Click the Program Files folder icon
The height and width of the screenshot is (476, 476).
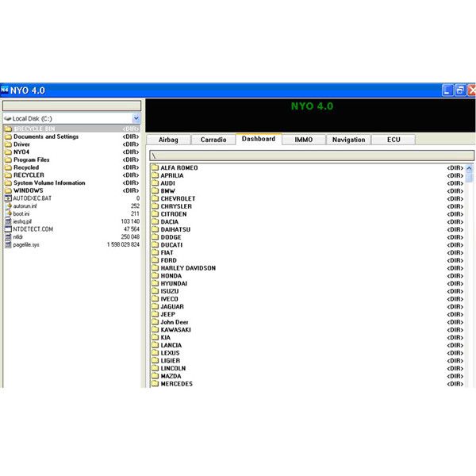(x=8, y=159)
